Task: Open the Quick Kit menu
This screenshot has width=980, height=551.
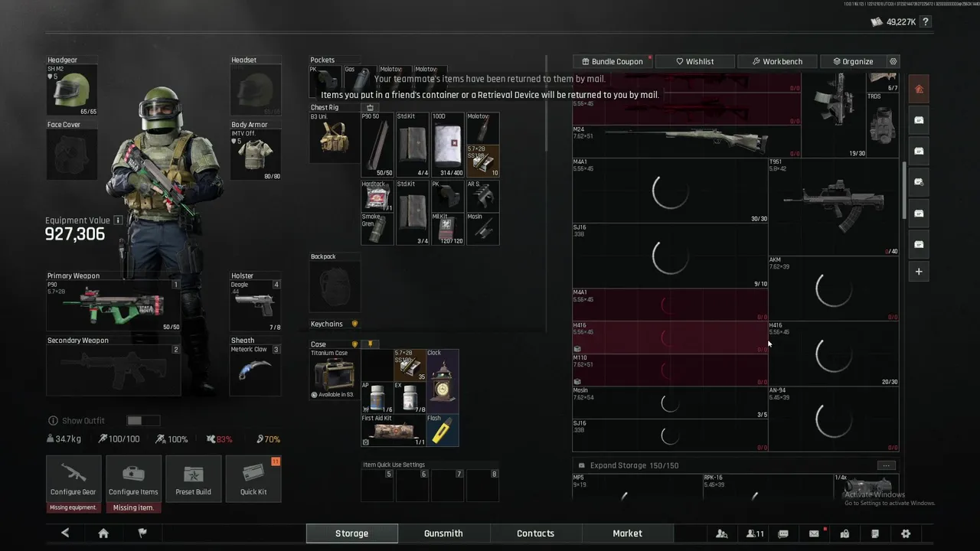Action: pyautogui.click(x=253, y=478)
